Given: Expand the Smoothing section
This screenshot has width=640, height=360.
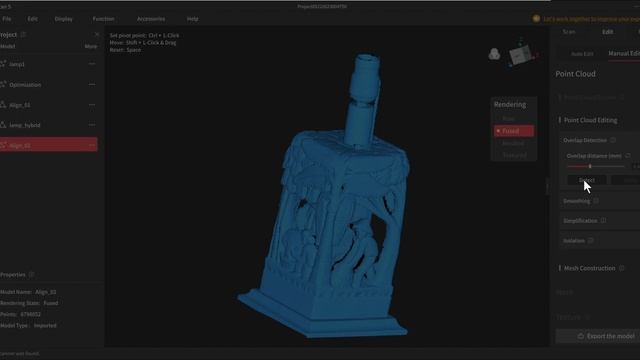Looking at the screenshot, I should click(x=576, y=201).
